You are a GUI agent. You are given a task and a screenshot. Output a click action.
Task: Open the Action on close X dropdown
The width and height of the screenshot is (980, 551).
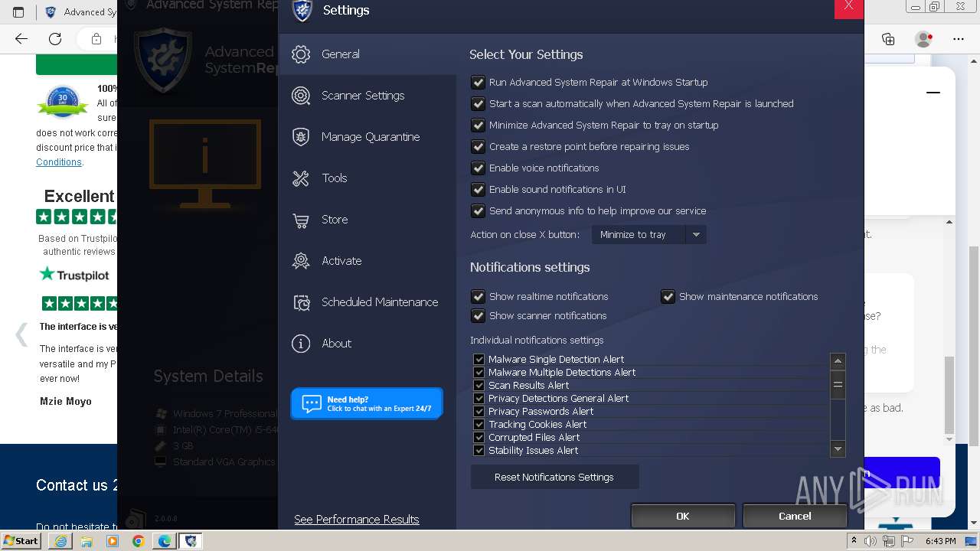648,234
